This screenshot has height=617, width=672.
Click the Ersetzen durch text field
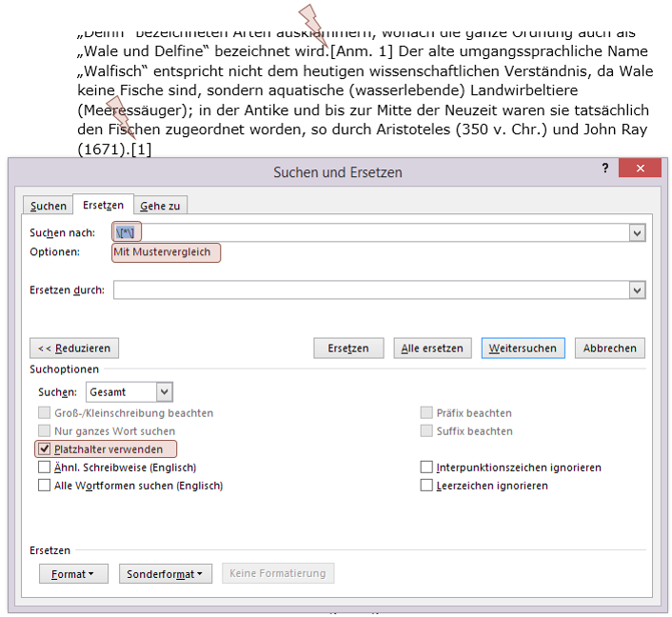(371, 289)
